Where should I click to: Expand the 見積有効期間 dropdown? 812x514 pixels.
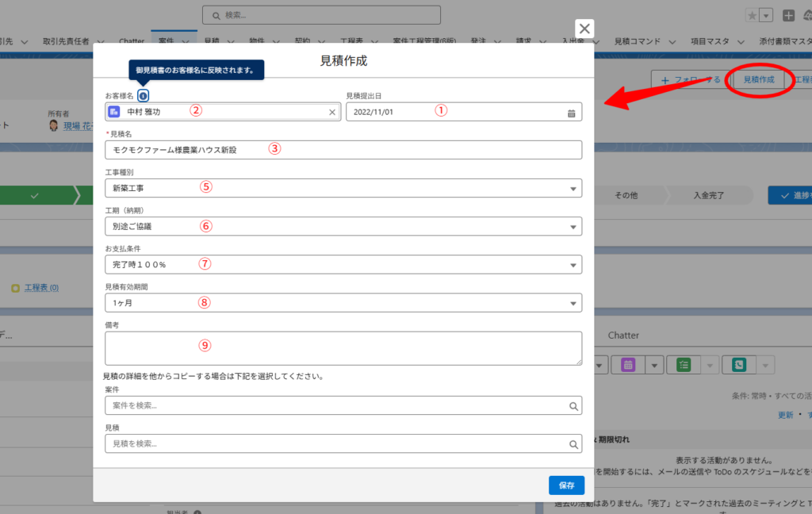pyautogui.click(x=343, y=303)
